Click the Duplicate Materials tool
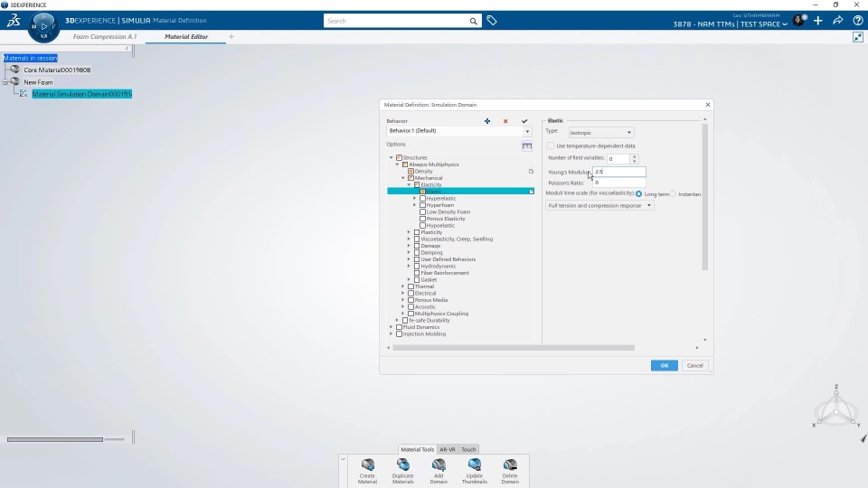 coord(403,471)
